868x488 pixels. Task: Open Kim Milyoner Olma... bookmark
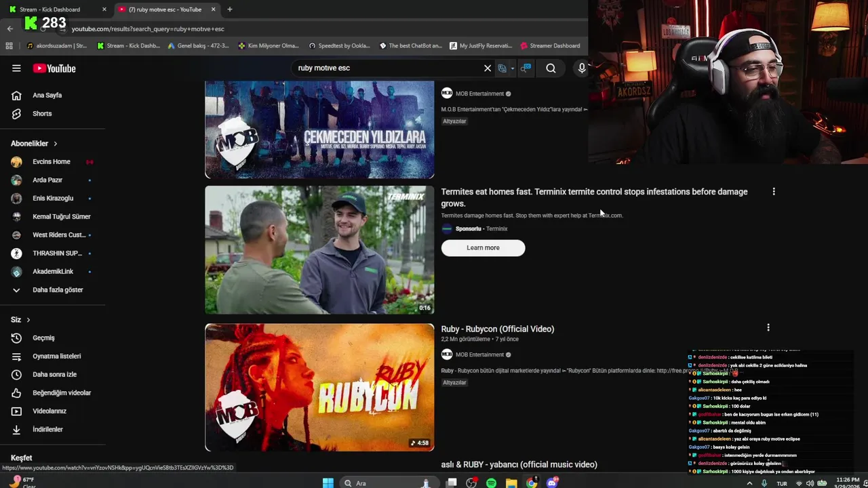(x=269, y=46)
